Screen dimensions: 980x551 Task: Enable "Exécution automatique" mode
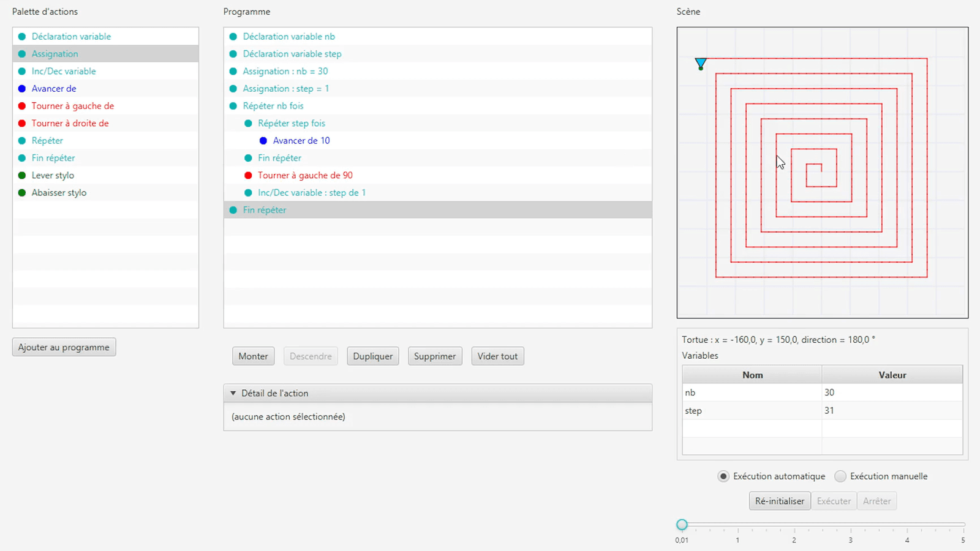(x=723, y=476)
